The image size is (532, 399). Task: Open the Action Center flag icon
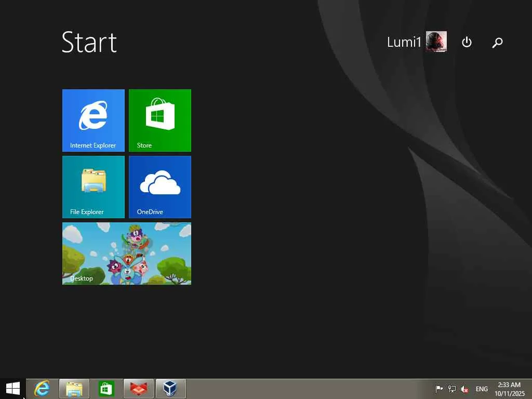tap(439, 389)
